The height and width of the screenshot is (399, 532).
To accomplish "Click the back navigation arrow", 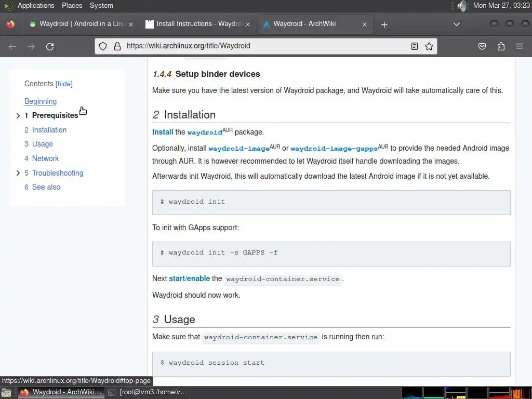I will click(x=12, y=46).
